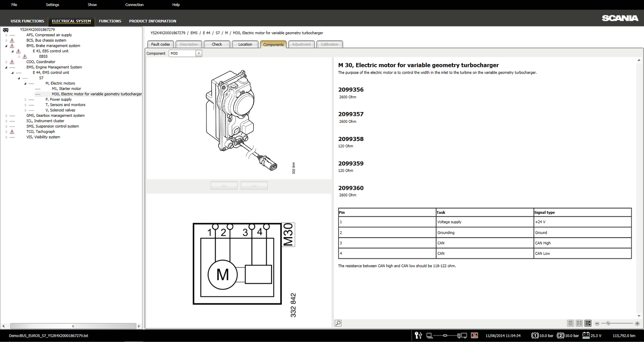Open the Component M30 dropdown

pos(198,53)
